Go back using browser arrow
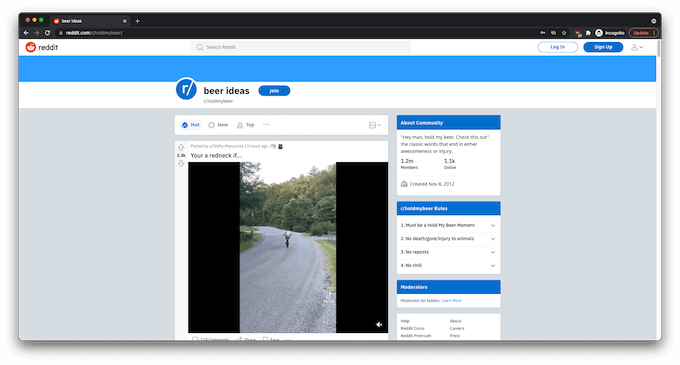This screenshot has height=365, width=680. point(26,33)
